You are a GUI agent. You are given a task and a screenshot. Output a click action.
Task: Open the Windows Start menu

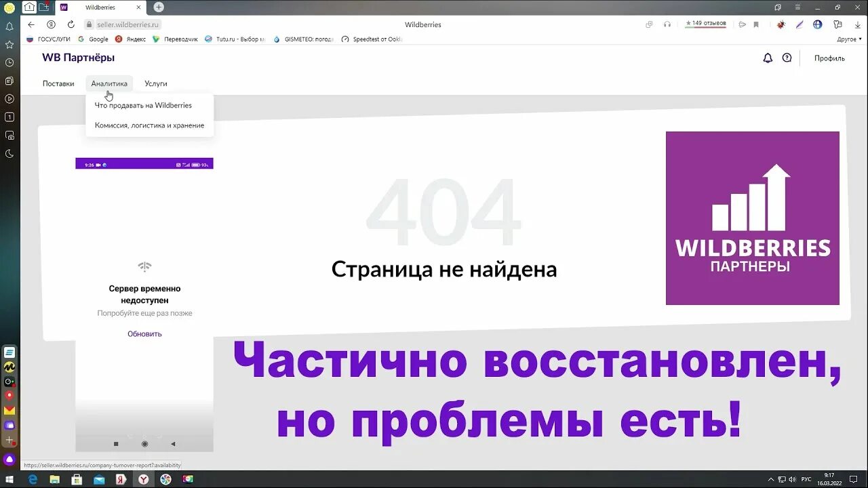tap(9, 479)
